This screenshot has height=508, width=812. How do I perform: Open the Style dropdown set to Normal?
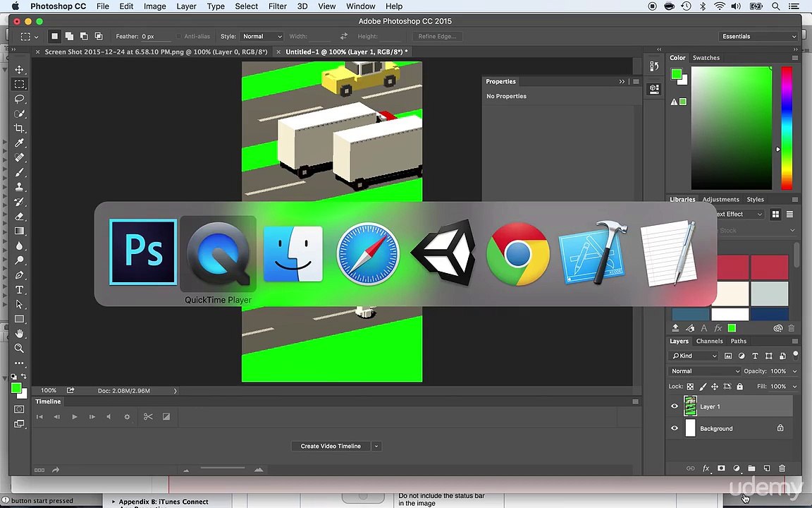[x=262, y=36]
